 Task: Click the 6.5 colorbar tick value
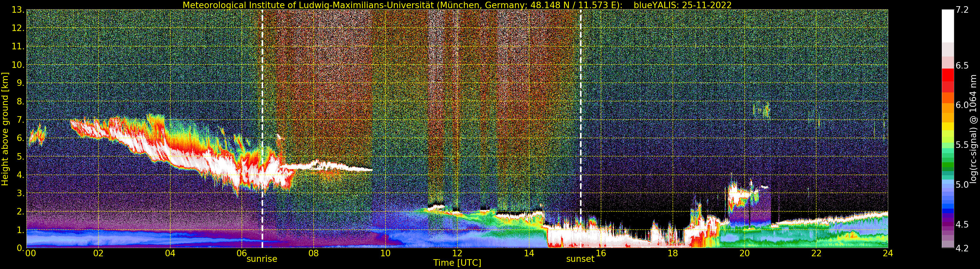click(x=962, y=65)
